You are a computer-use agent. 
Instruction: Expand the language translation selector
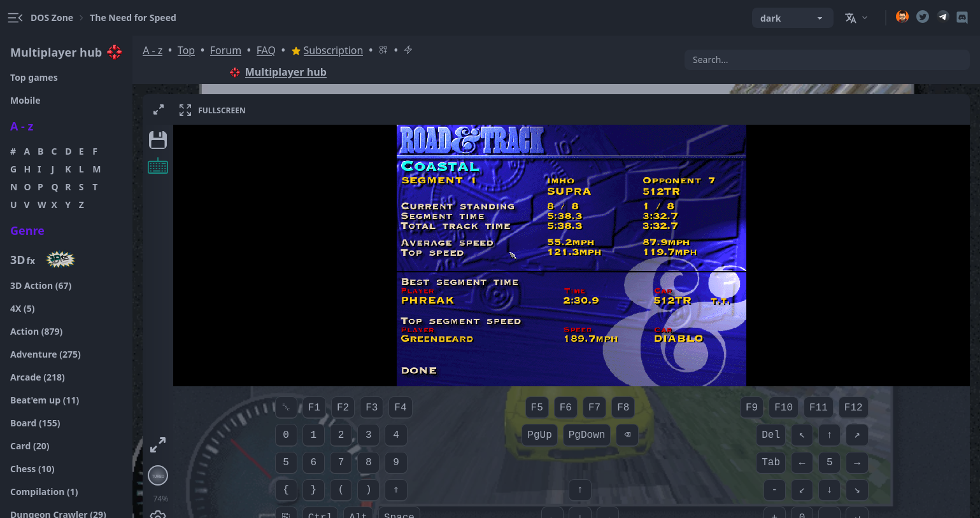click(856, 18)
